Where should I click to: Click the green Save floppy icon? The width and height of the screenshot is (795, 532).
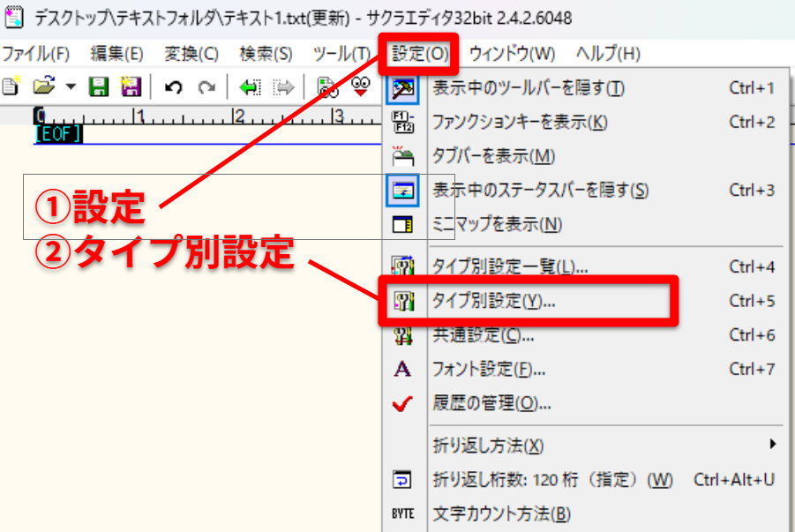[x=99, y=86]
